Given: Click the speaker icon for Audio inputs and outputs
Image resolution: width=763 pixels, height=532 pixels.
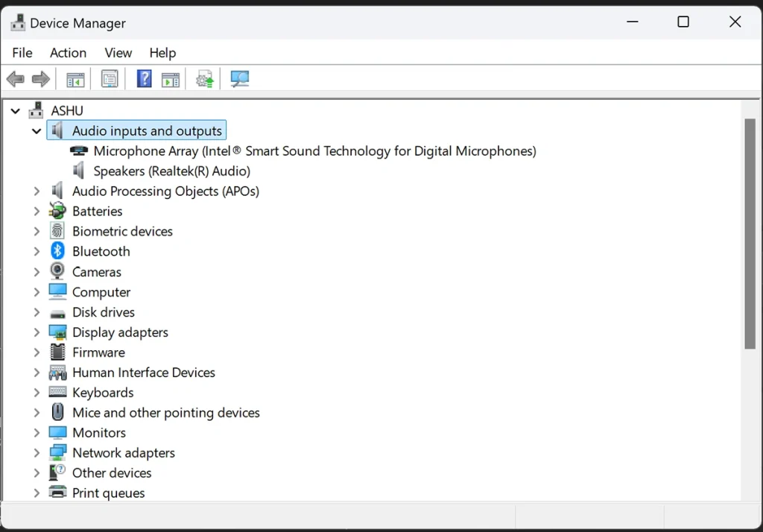Looking at the screenshot, I should coord(57,130).
